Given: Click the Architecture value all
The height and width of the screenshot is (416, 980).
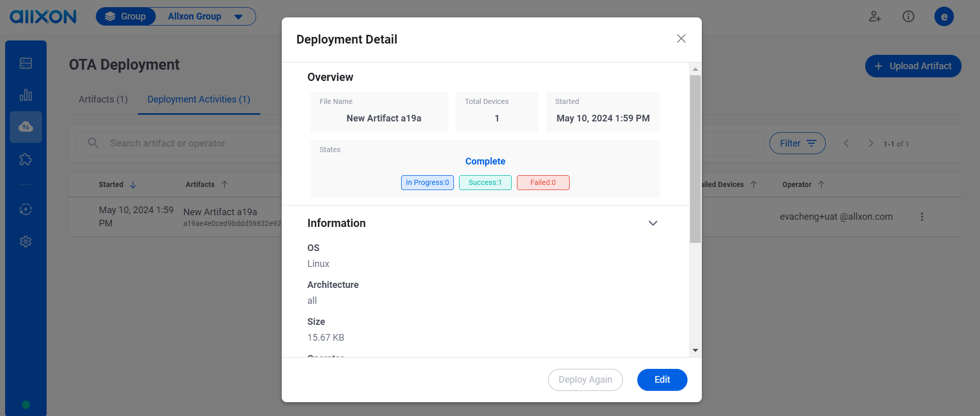Looking at the screenshot, I should pos(312,301).
